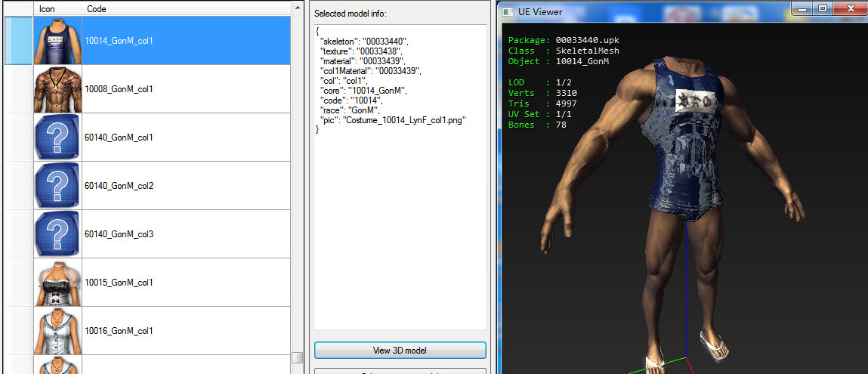Screen dimensions: 868x374
Task: Click the question-mark icon for 60140_GonM_col3
Action: point(57,234)
